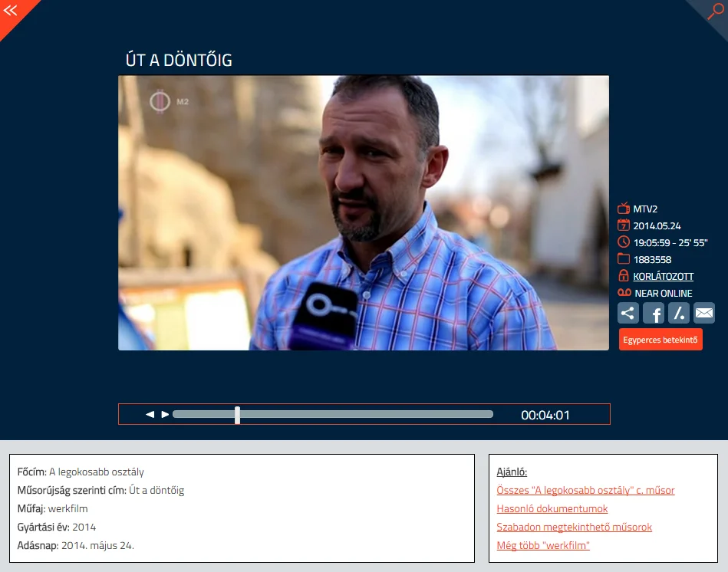
Task: Click the Adásnap: 2014. május 24. line
Action: [x=76, y=546]
